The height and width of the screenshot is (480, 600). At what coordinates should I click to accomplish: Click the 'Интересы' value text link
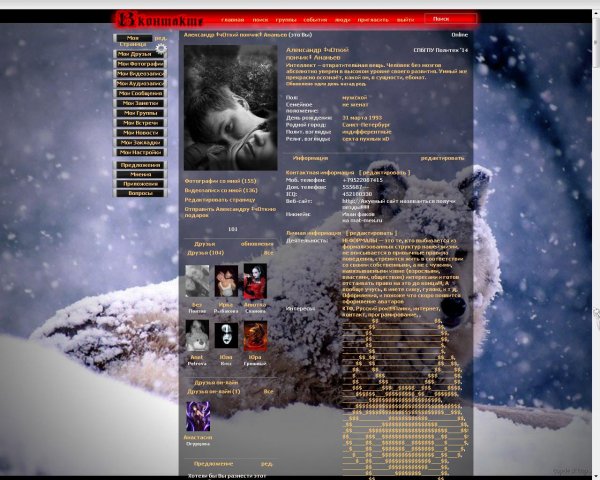391,312
